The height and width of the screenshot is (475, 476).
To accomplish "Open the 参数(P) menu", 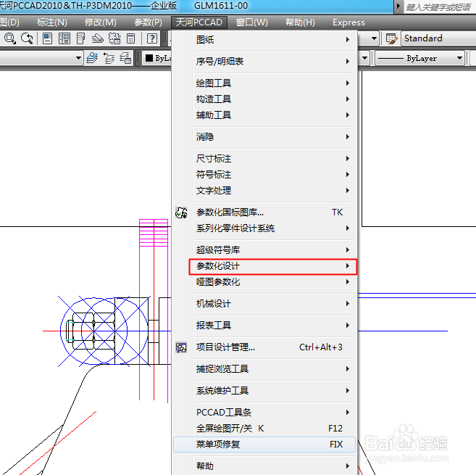I will pos(148,22).
